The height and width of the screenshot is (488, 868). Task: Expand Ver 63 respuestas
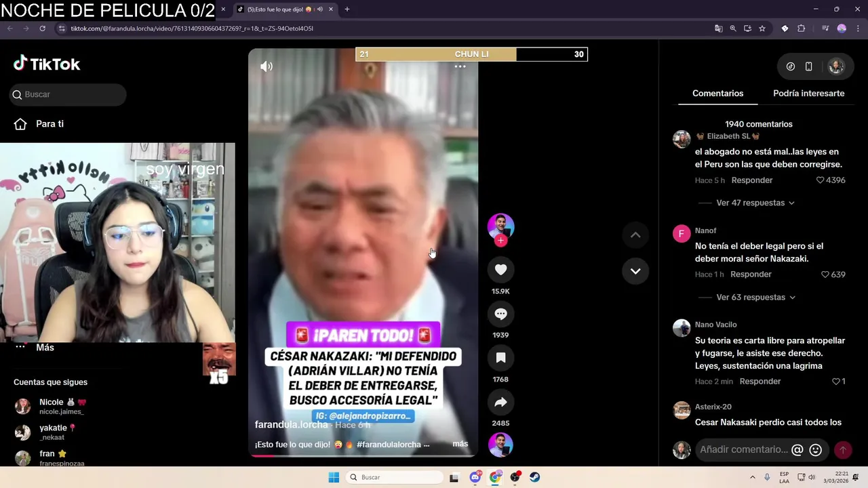tap(755, 297)
